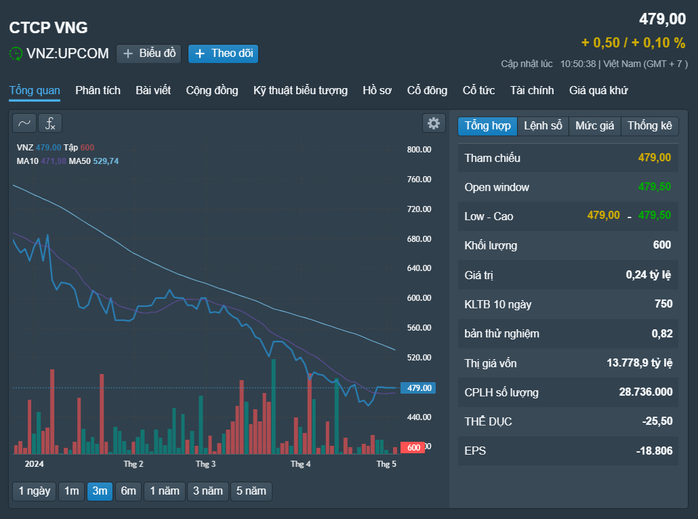
Task: Click the plus icon in Theo dõi button
Action: 200,53
